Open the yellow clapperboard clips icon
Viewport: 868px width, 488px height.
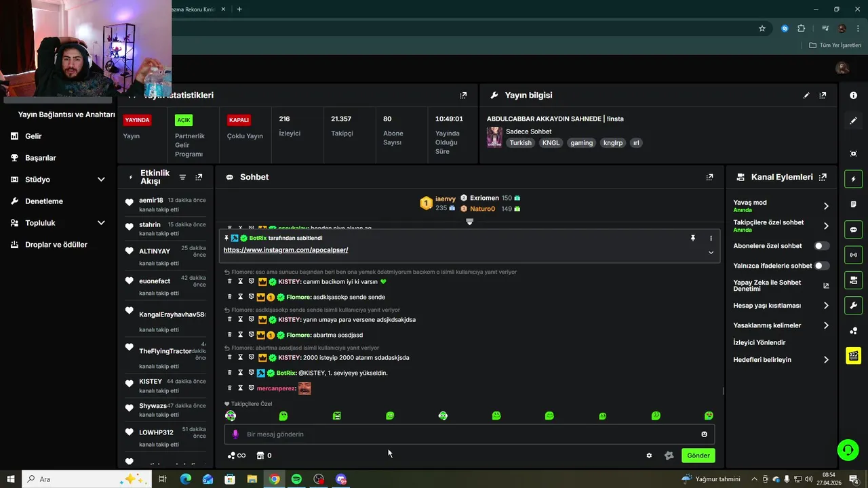[x=853, y=355]
